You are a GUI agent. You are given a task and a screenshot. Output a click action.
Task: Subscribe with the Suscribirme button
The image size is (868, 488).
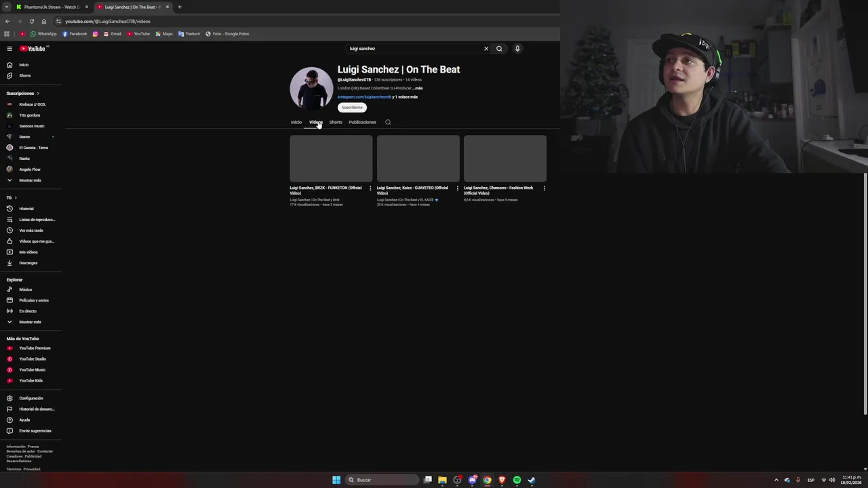click(x=352, y=107)
